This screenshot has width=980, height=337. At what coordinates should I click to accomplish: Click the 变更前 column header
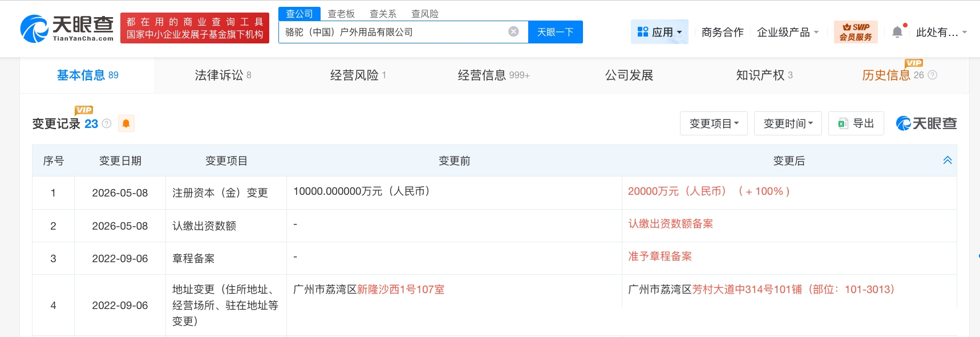pos(454,161)
